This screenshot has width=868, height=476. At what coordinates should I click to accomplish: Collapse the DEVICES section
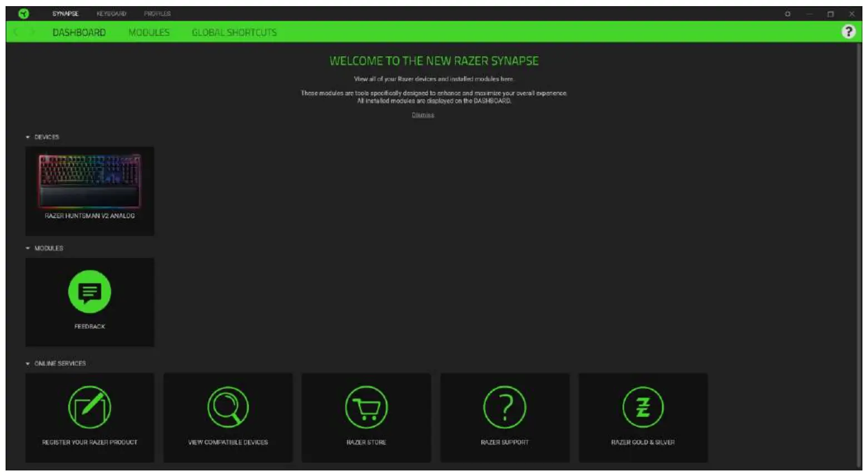coord(27,137)
